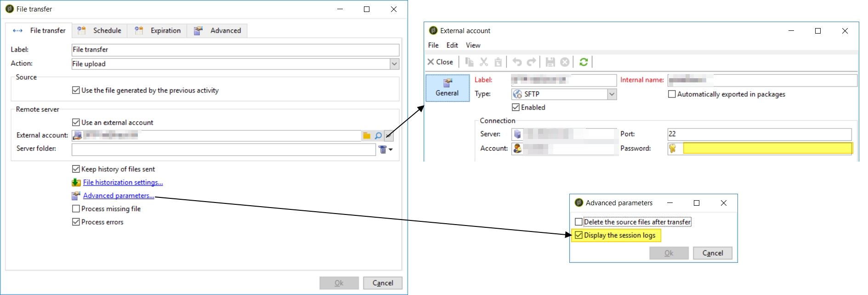Open the folder icon beside External account

click(x=367, y=136)
